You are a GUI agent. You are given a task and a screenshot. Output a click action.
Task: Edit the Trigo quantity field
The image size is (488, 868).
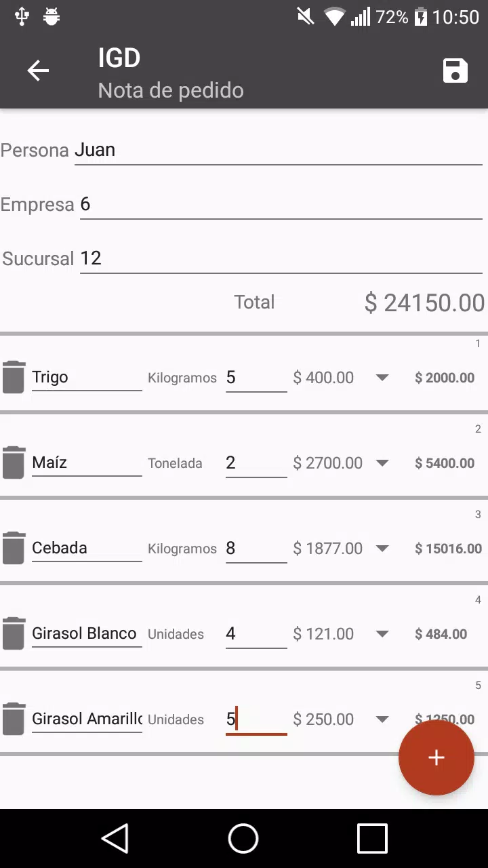point(256,378)
